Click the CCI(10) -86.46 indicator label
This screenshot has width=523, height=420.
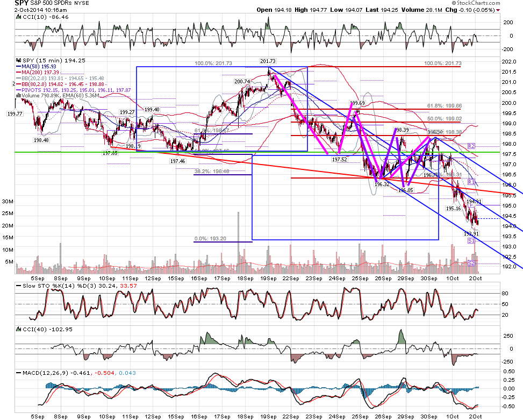coord(45,17)
